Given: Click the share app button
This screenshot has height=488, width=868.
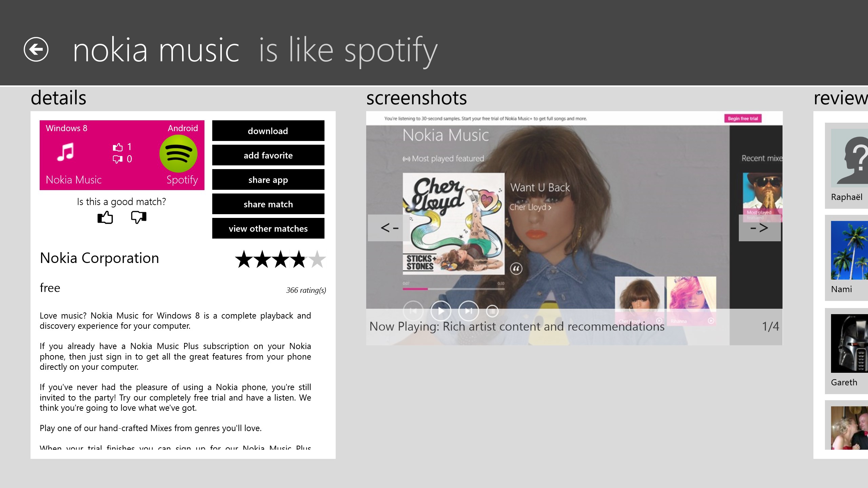Looking at the screenshot, I should tap(268, 180).
